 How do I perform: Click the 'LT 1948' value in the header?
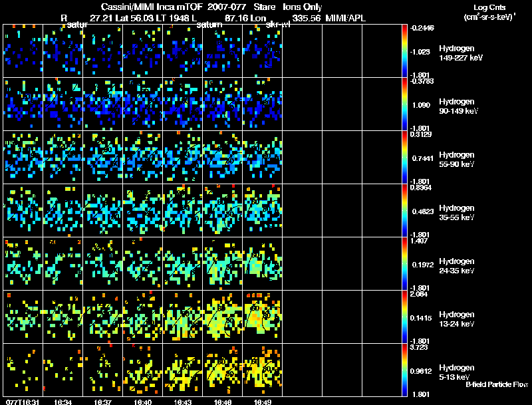click(174, 19)
